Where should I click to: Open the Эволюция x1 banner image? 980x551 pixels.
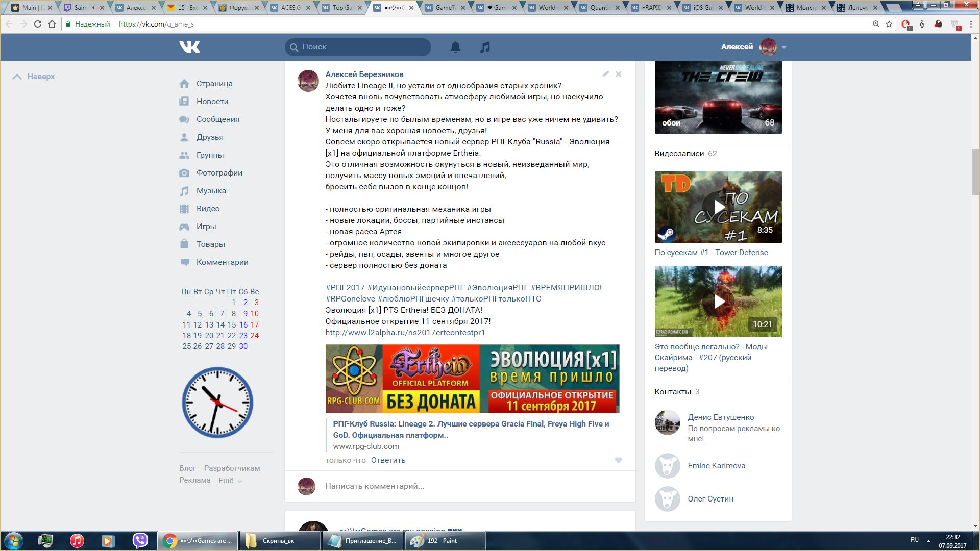coord(472,379)
